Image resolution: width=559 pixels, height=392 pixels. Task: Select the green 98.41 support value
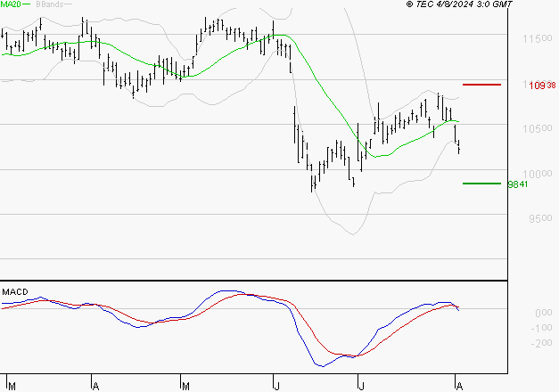[x=518, y=184]
